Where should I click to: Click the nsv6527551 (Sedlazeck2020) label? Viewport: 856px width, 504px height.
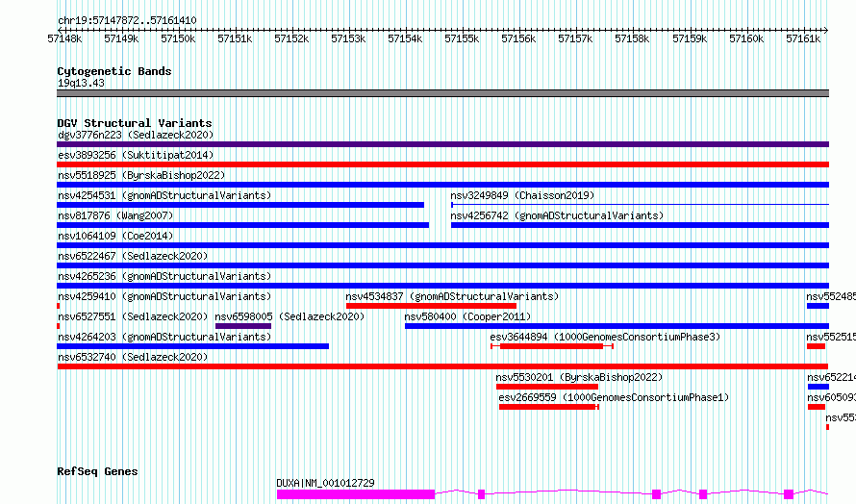pos(133,316)
